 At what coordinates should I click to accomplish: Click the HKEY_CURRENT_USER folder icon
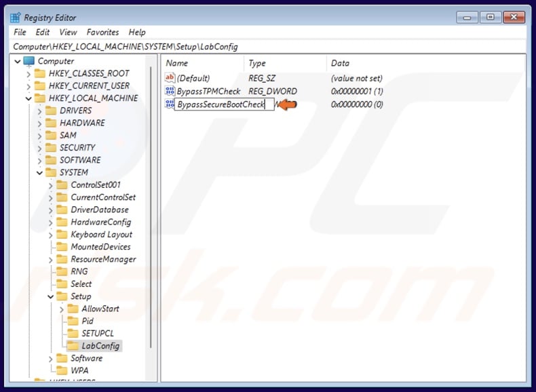pyautogui.click(x=39, y=85)
